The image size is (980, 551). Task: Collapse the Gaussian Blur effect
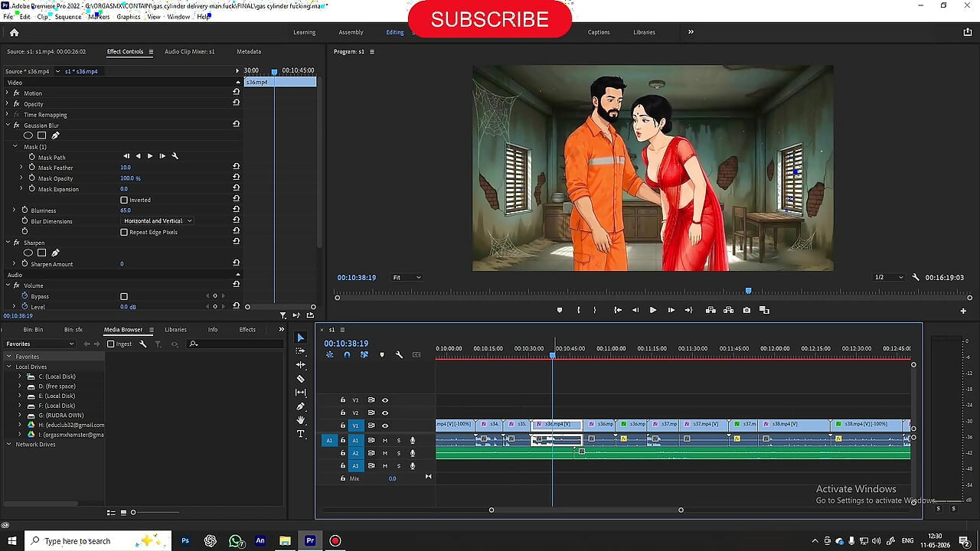coord(7,125)
